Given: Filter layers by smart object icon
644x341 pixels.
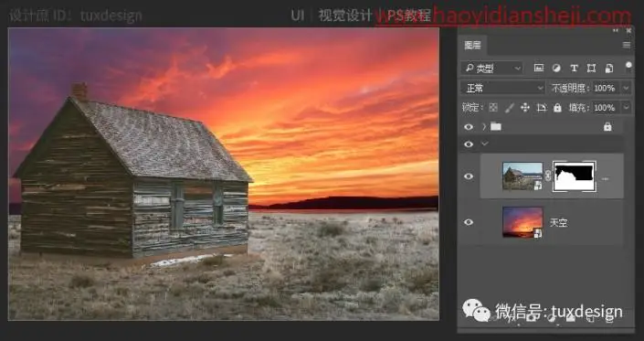Looking at the screenshot, I should pyautogui.click(x=609, y=69).
